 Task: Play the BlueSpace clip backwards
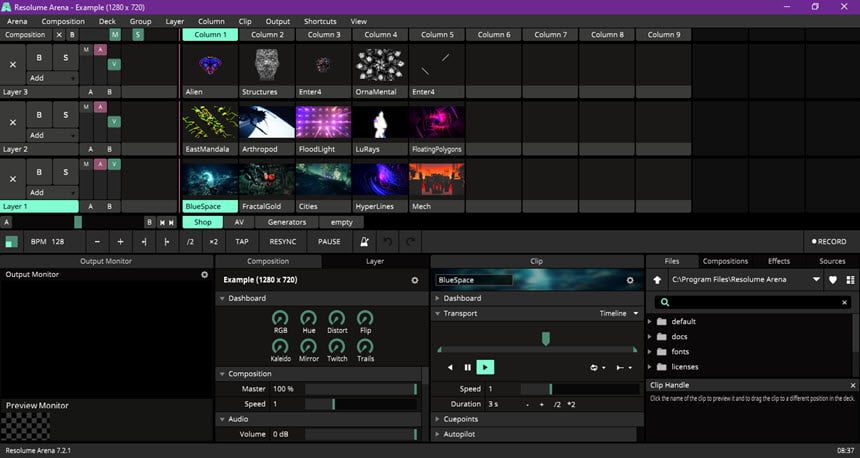[x=450, y=367]
